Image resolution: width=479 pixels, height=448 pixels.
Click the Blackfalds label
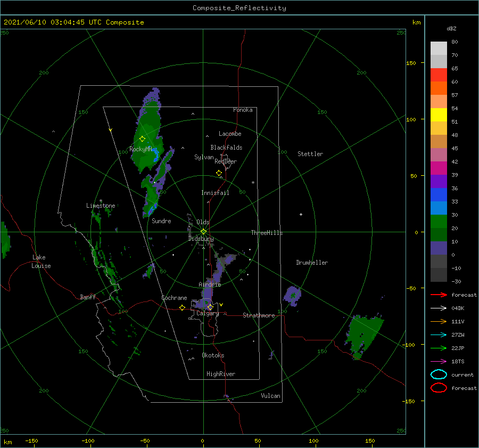point(226,148)
